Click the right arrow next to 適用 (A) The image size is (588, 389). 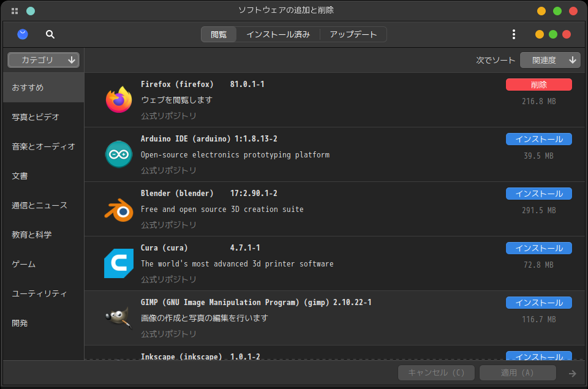tap(572, 373)
